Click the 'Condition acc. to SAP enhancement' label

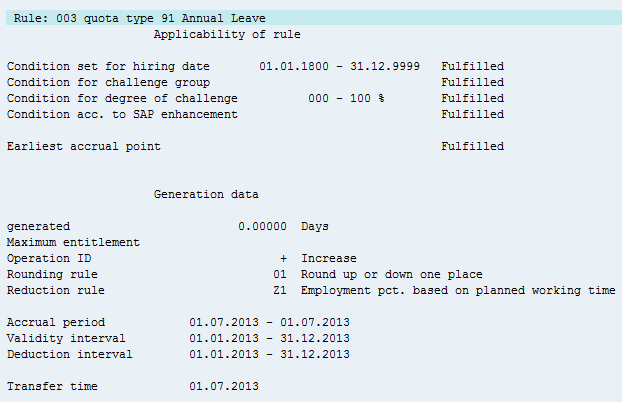click(122, 114)
